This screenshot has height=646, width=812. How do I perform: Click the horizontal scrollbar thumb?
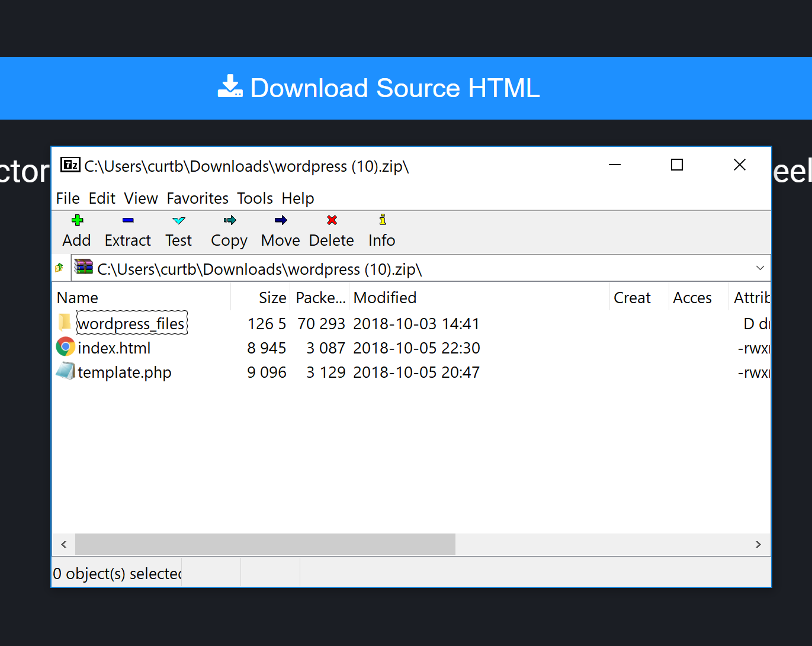point(265,544)
